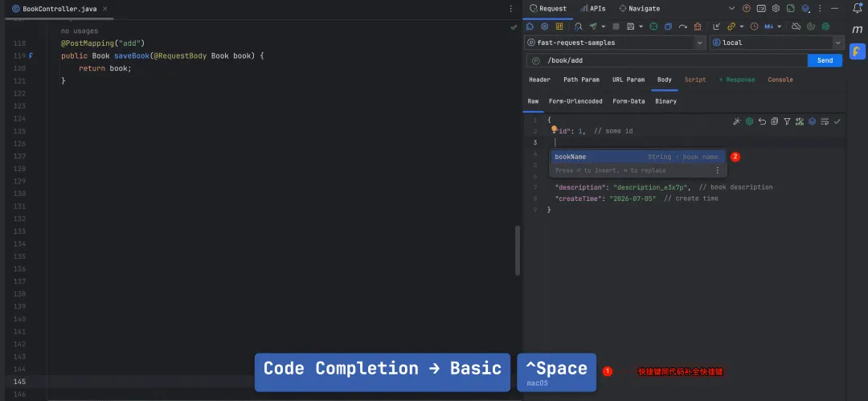Click the filter funnel icon in body editor
The width and height of the screenshot is (868, 401).
(x=787, y=121)
